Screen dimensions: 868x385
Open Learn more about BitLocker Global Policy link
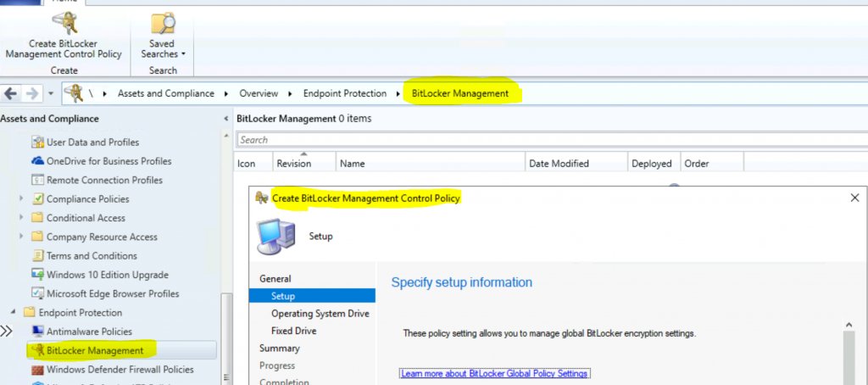click(x=494, y=373)
